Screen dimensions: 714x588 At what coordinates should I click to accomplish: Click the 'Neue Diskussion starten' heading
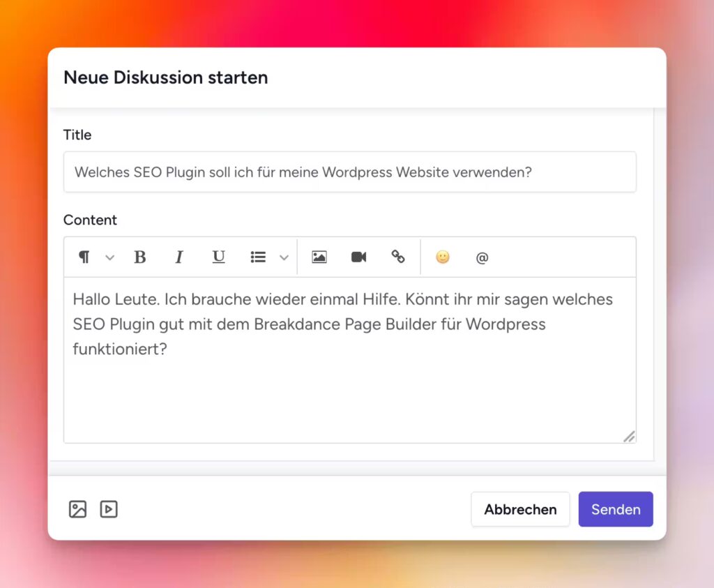coord(166,77)
